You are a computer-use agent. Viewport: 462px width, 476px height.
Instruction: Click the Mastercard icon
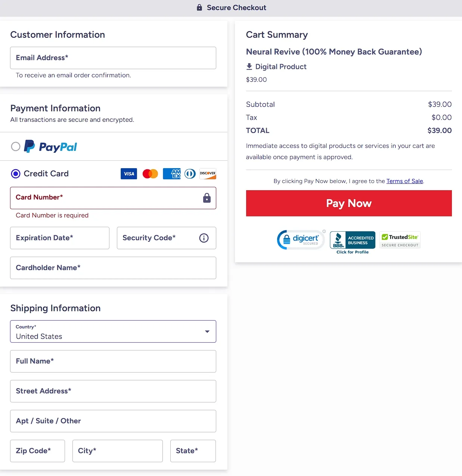[x=150, y=173]
